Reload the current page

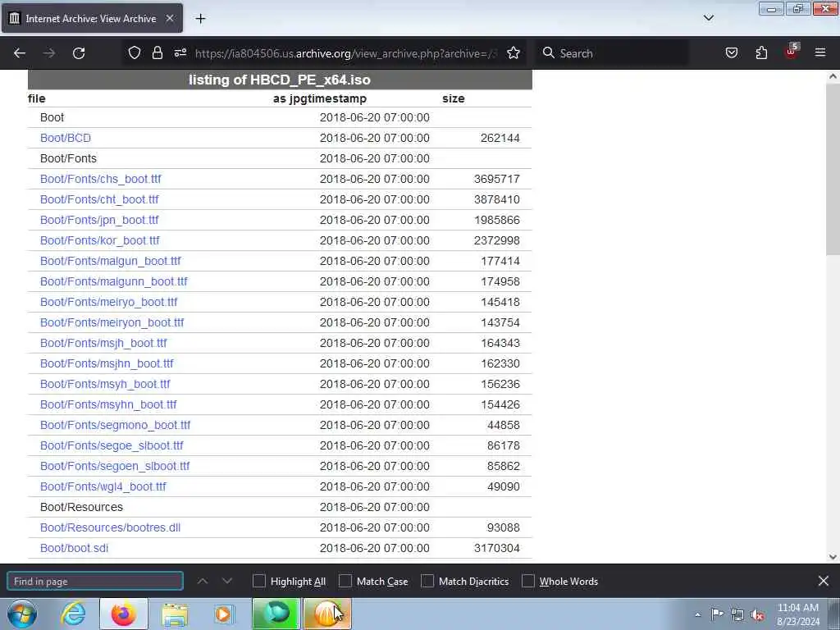[x=79, y=53]
